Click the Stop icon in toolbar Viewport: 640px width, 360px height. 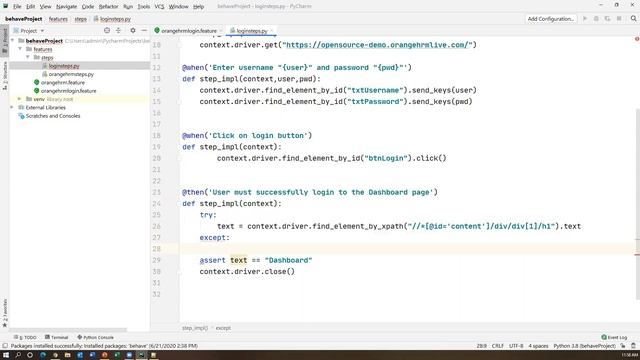(619, 19)
